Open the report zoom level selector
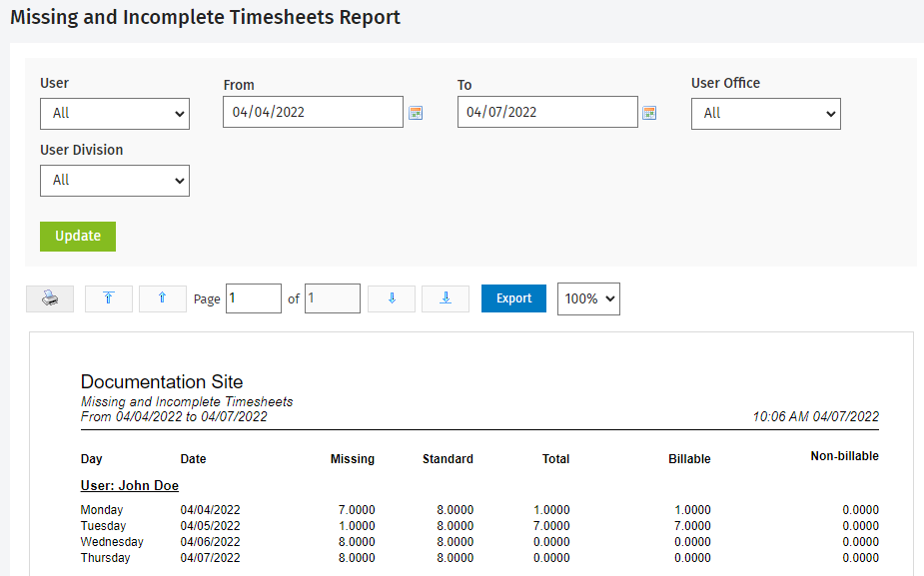The height and width of the screenshot is (576, 924). tap(587, 298)
